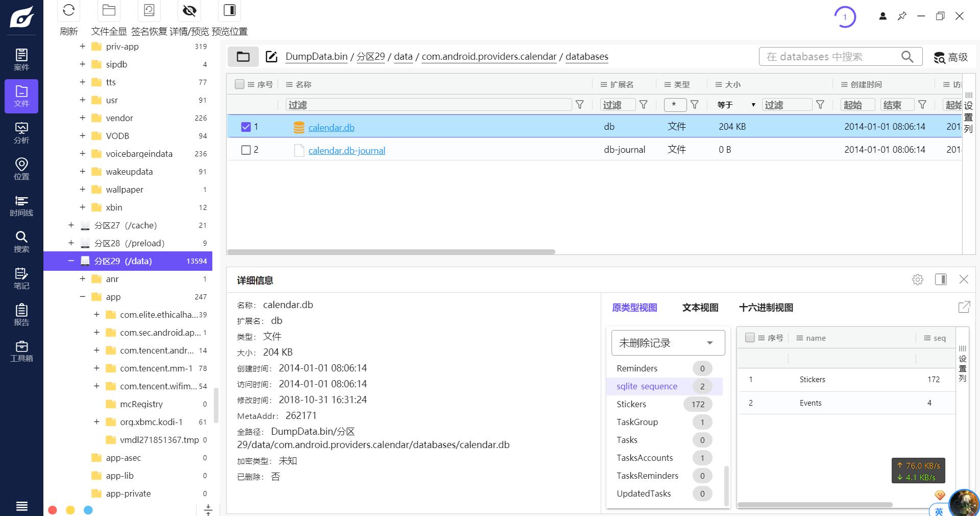The height and width of the screenshot is (516, 980).
Task: Open the 搜索 search sidebar section
Action: 21,242
